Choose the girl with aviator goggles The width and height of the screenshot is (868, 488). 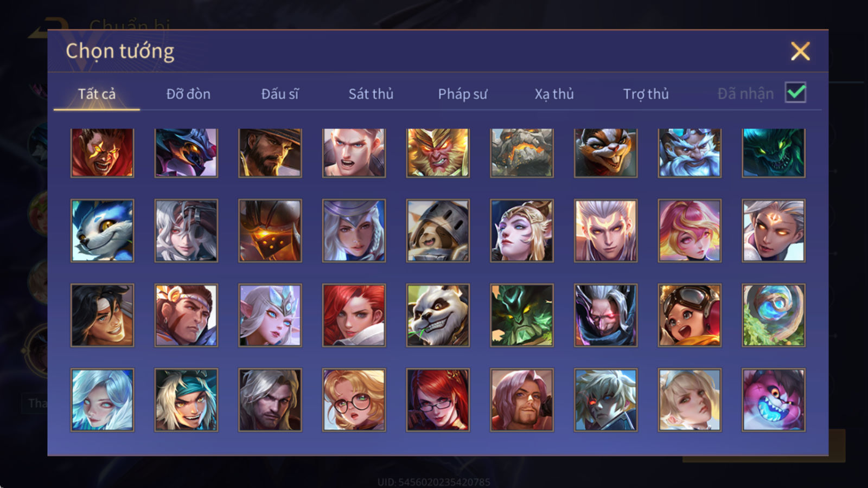690,315
